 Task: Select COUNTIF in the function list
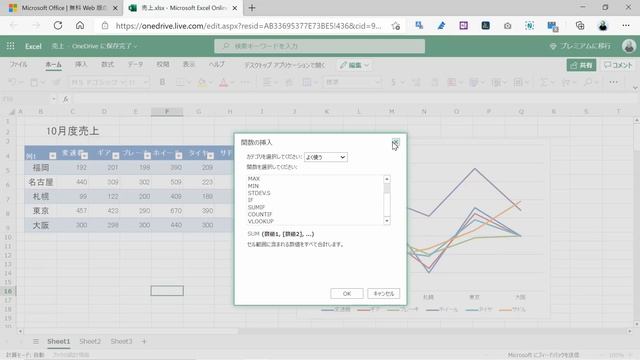[x=260, y=214]
